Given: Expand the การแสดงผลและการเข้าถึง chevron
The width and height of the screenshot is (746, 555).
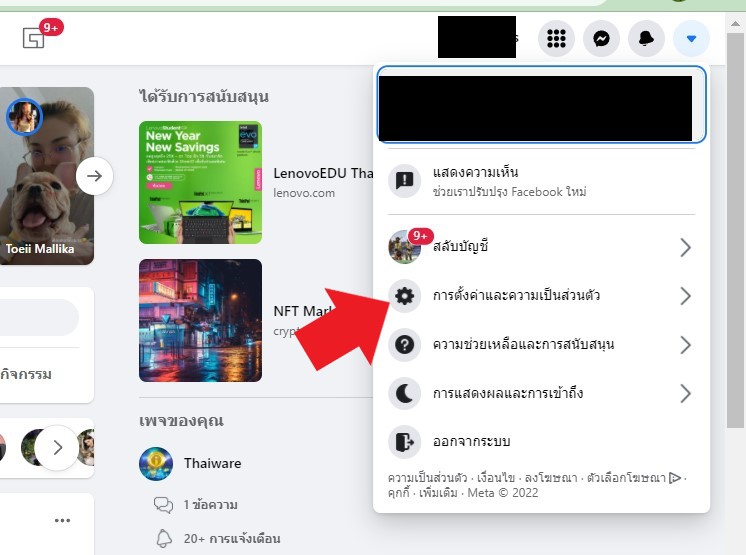Looking at the screenshot, I should (685, 394).
